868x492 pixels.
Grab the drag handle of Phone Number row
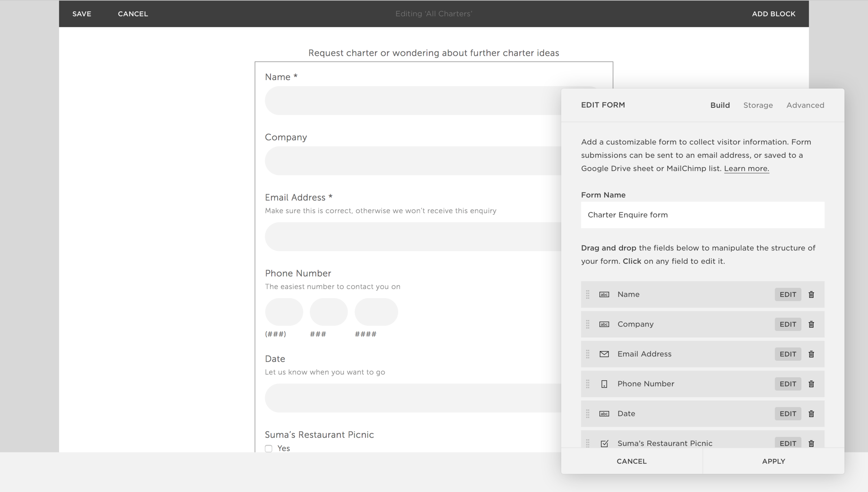tap(587, 384)
